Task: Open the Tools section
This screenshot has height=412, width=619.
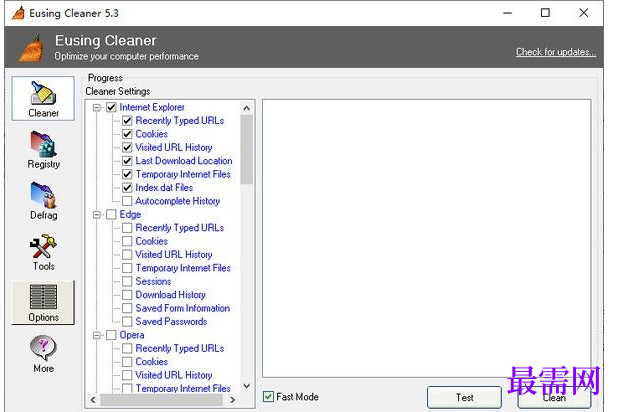Action: click(43, 253)
